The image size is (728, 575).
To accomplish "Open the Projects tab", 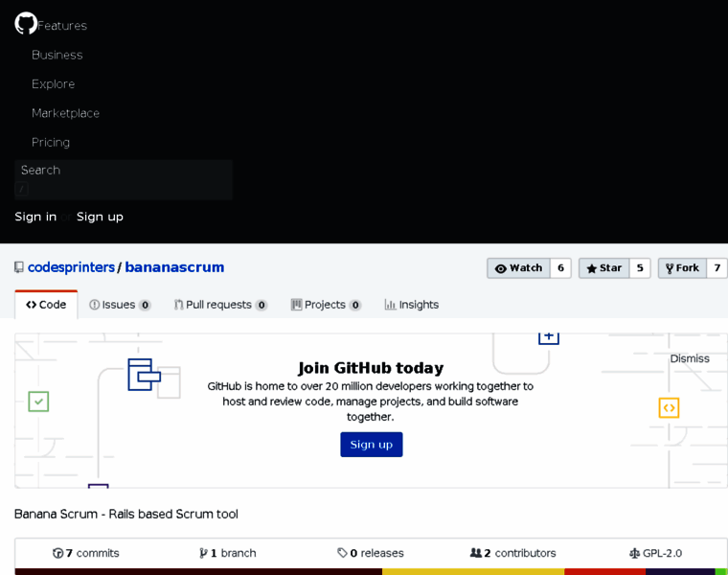I will pos(326,305).
